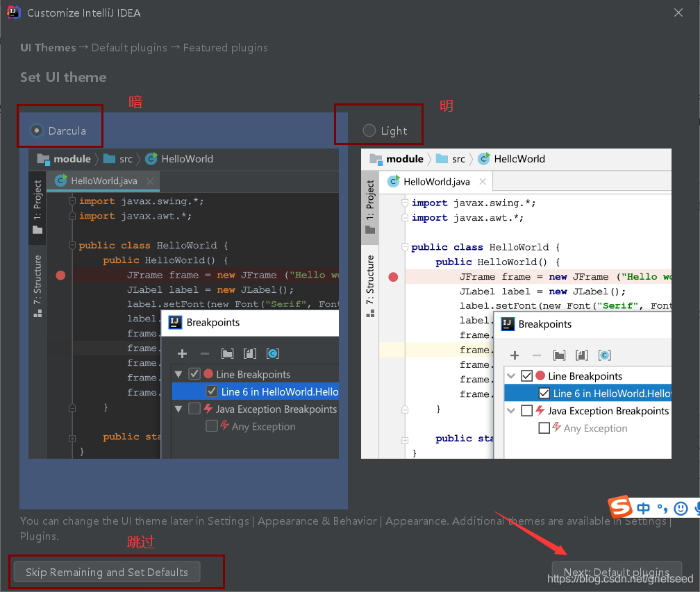Toggle Any Exception checkbox in Darcula preview

tap(212, 426)
